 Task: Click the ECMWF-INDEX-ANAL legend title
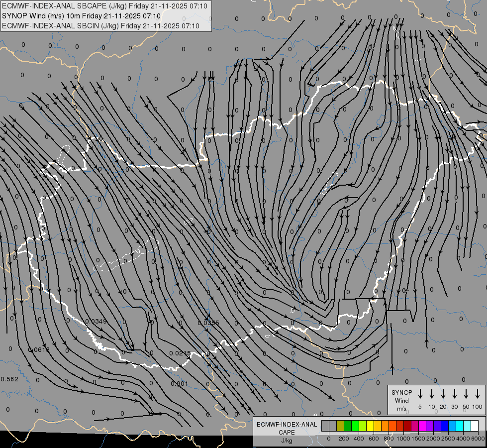287,425
